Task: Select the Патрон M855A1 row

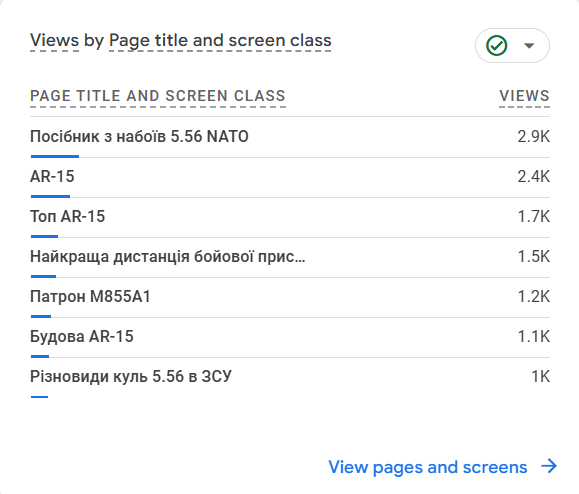Action: [x=290, y=297]
